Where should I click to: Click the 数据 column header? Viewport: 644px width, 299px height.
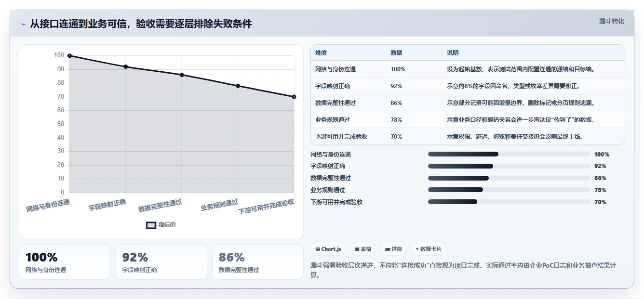396,53
